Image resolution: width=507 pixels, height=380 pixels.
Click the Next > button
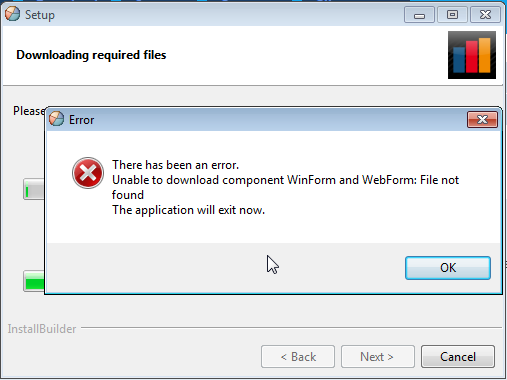point(378,357)
